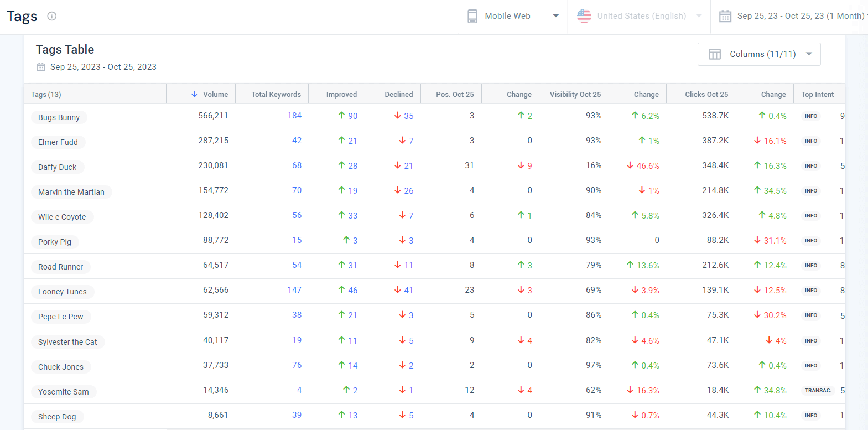868x430 pixels.
Task: Open the Sylvester the Cat tag
Action: 67,342
